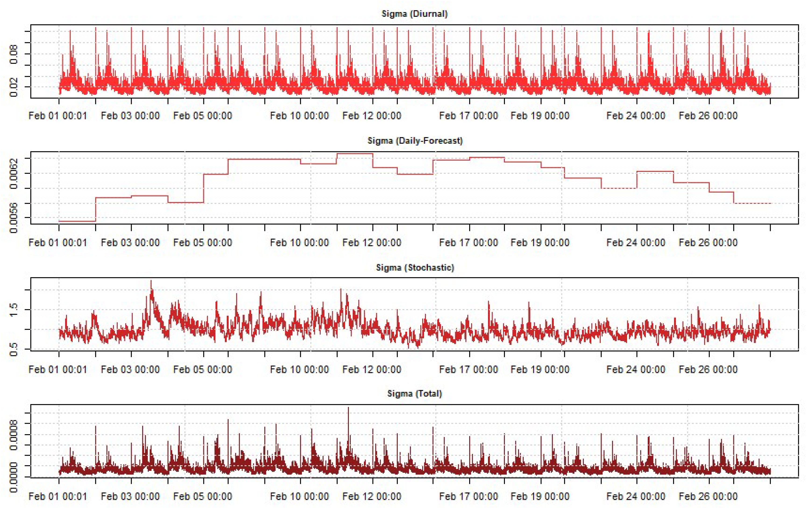Click the Sigma (Diurnal) chart title
Screen dimensions: 812x508
[x=414, y=14]
